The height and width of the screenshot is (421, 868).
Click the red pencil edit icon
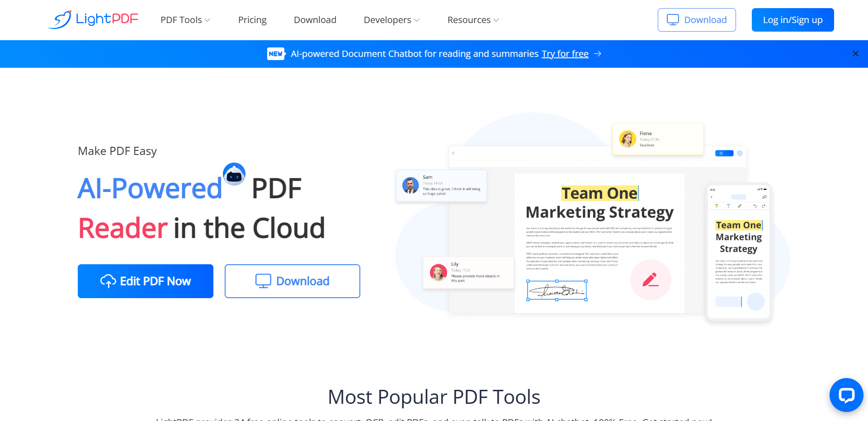pyautogui.click(x=650, y=280)
